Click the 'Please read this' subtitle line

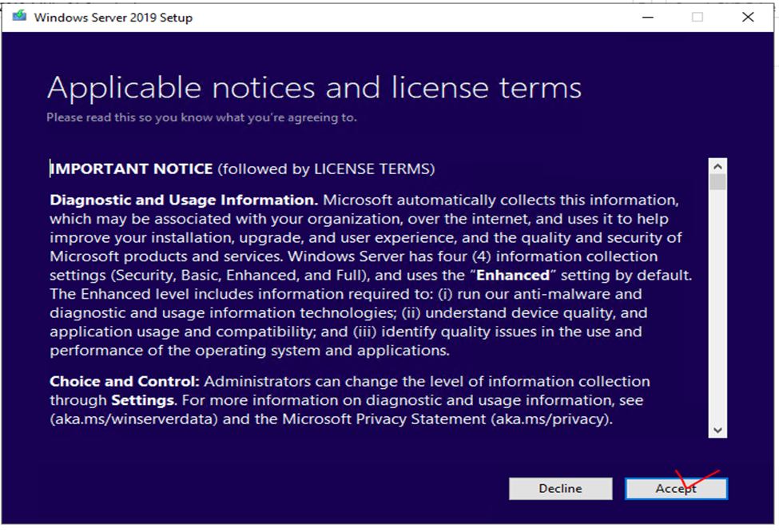tap(201, 117)
